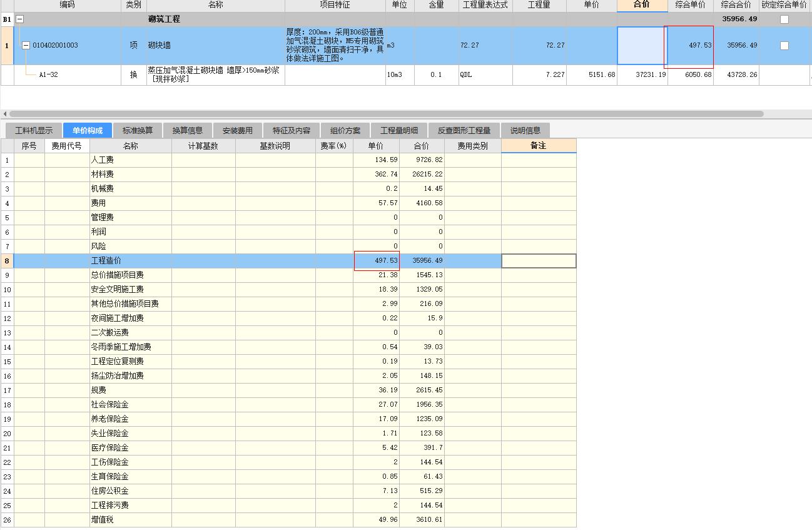Viewport: 812px width, 530px height.
Task: Select the 养老保险金 row name
Action: (x=110, y=419)
